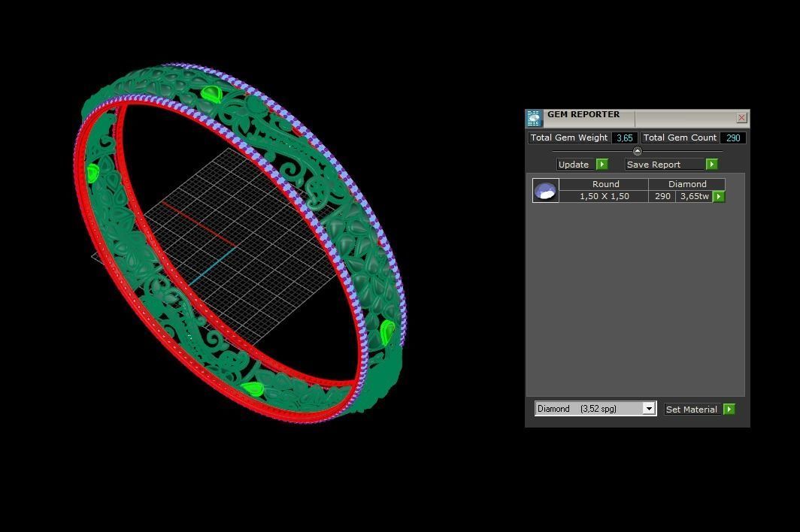Click the Set Material button

point(692,409)
